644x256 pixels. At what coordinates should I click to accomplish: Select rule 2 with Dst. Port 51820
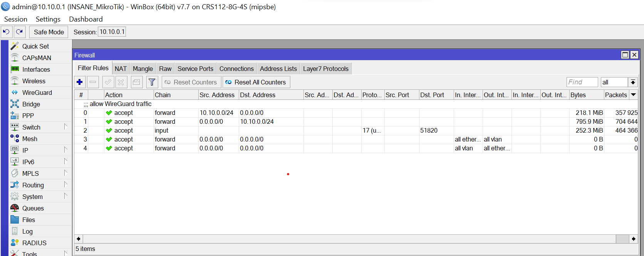tap(356, 130)
